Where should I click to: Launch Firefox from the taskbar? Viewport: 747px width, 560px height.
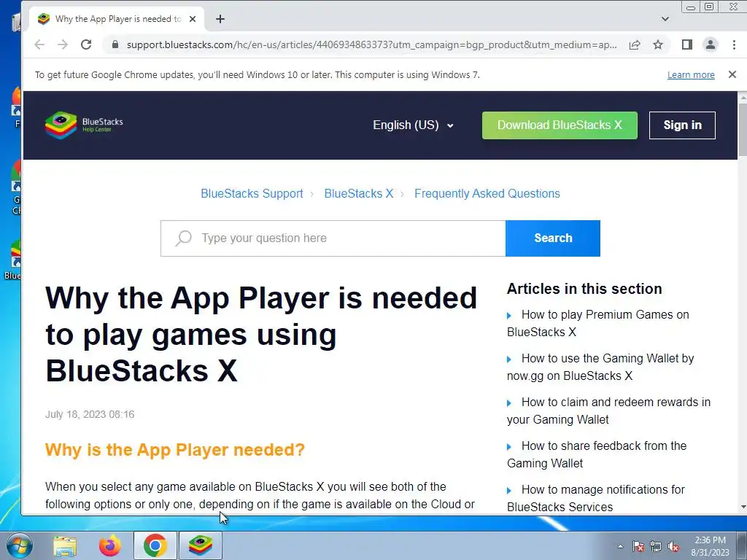110,545
